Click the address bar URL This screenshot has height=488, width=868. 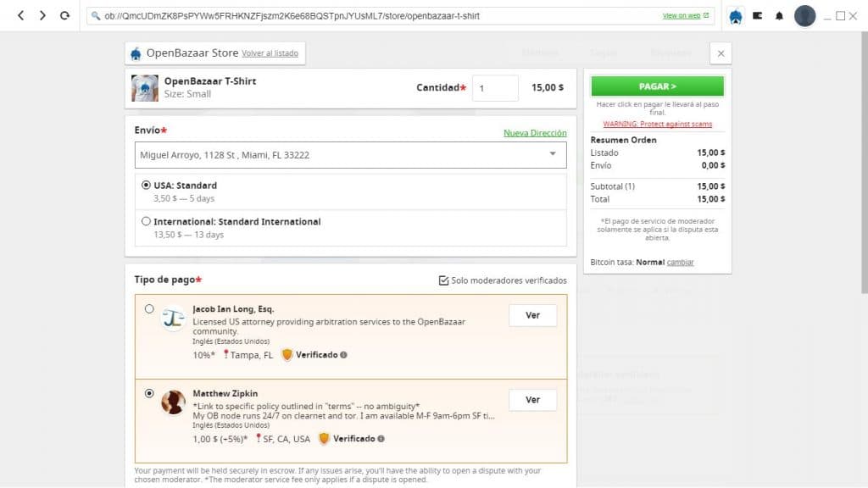292,16
